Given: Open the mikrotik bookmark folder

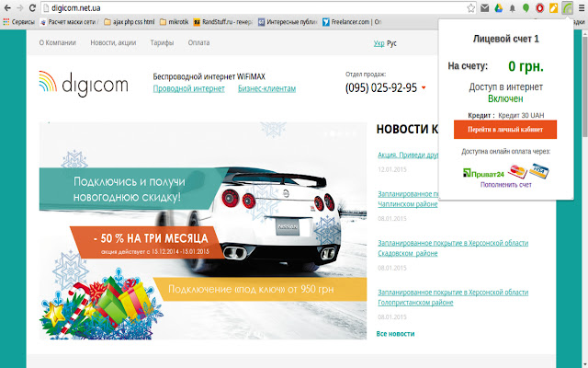Looking at the screenshot, I should [174, 22].
